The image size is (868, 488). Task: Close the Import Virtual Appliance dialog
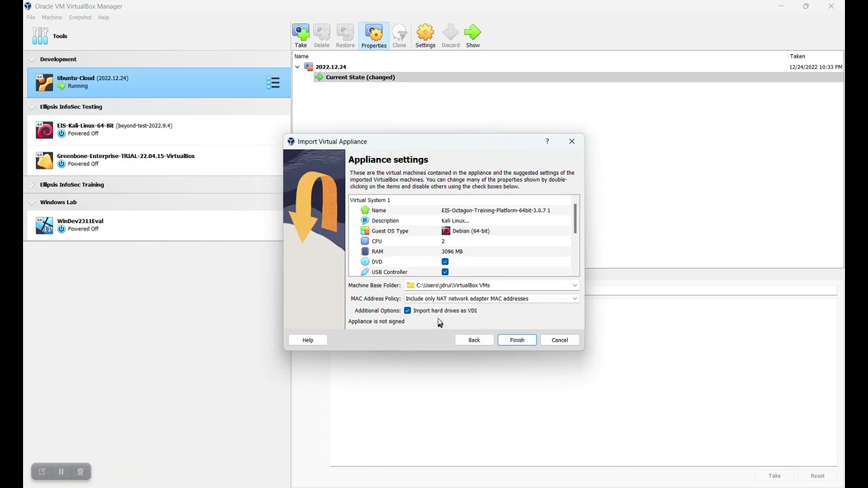pos(572,142)
